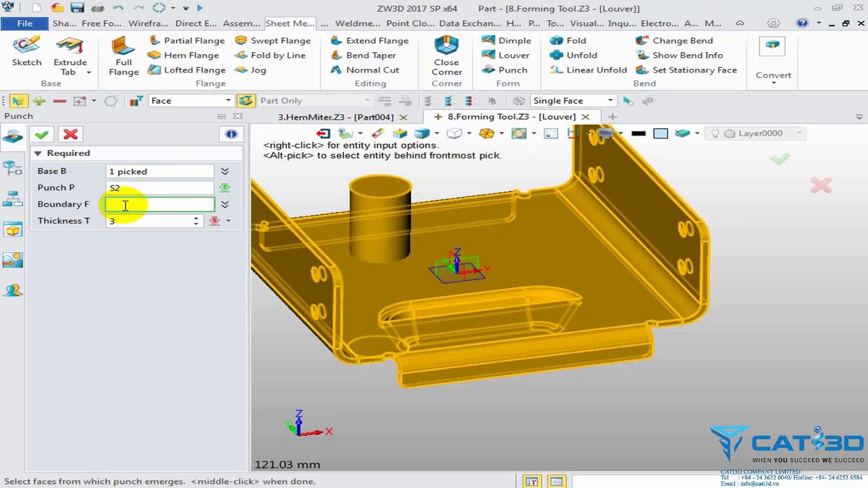Select the Punch form tool
Image resolution: width=868 pixels, height=488 pixels.
(505, 70)
